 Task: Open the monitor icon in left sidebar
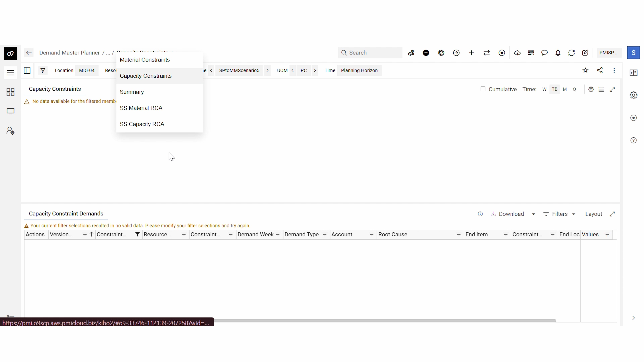pyautogui.click(x=10, y=111)
